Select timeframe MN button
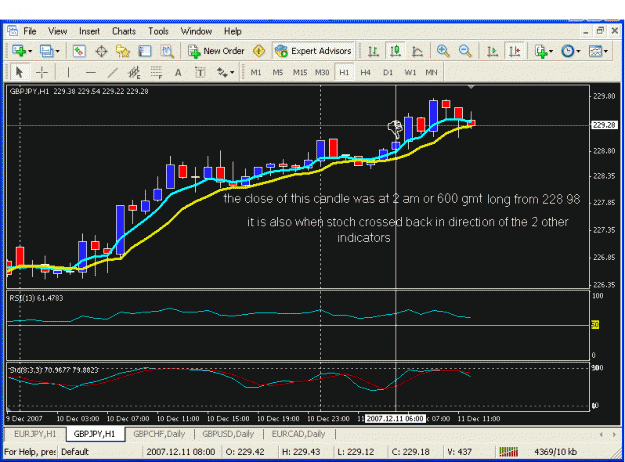Screen dimensions: 625x462 point(431,73)
